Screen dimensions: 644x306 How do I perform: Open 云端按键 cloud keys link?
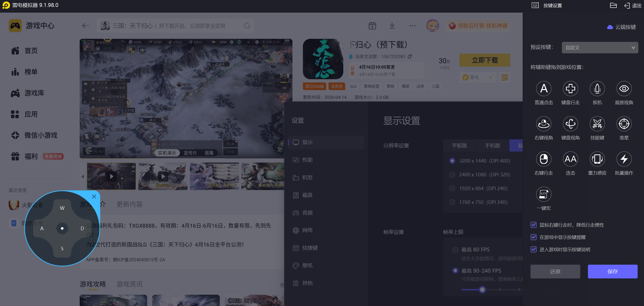click(622, 27)
